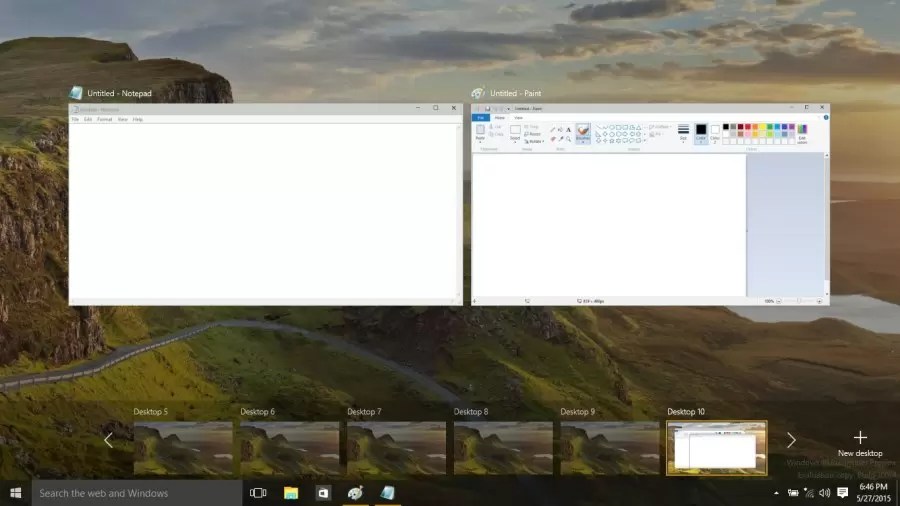Select the Pencil tool in Paint
The image size is (900, 506).
[553, 130]
